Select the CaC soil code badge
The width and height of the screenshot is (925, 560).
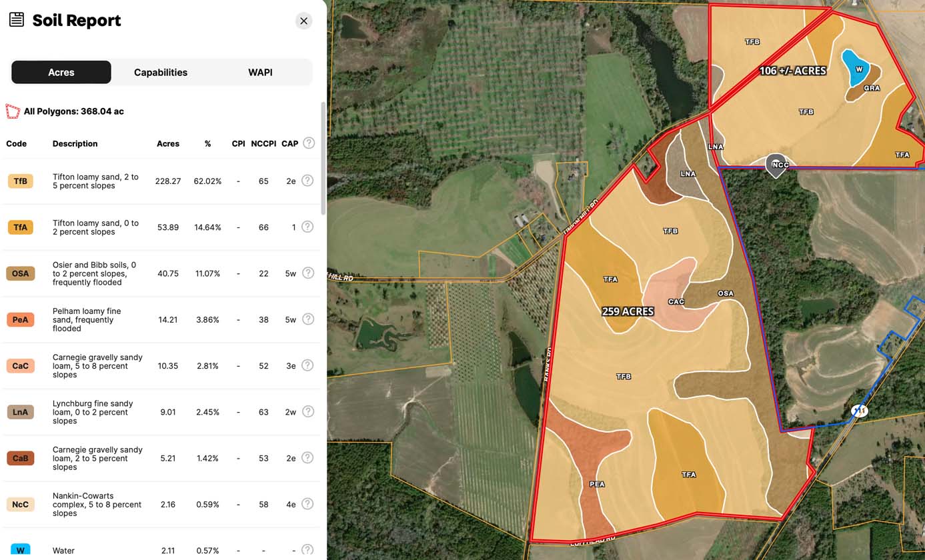coord(20,365)
